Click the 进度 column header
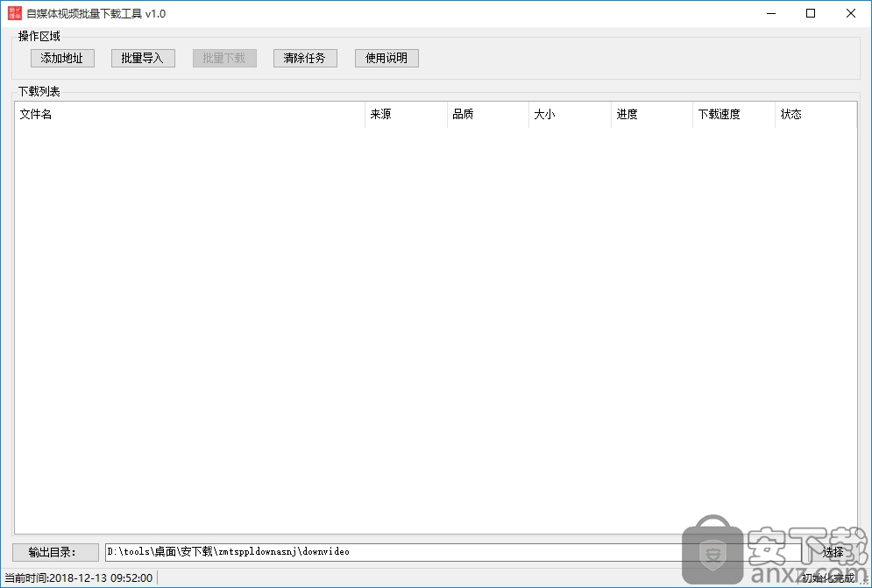Viewport: 872px width, 588px height. [651, 115]
